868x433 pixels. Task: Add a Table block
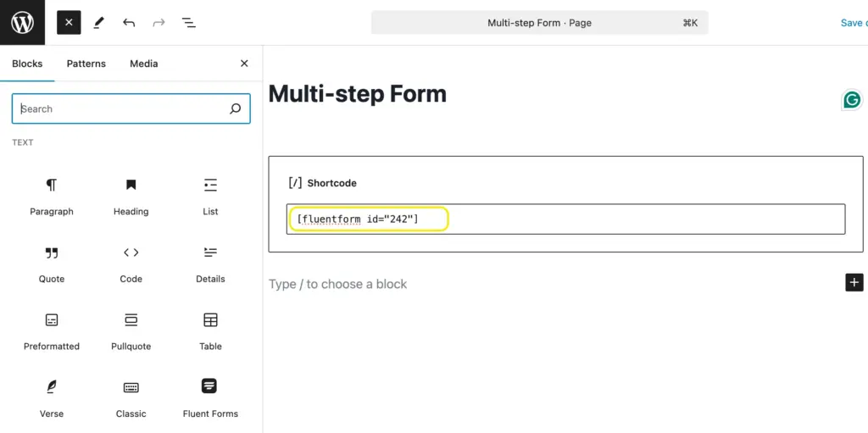pos(210,330)
